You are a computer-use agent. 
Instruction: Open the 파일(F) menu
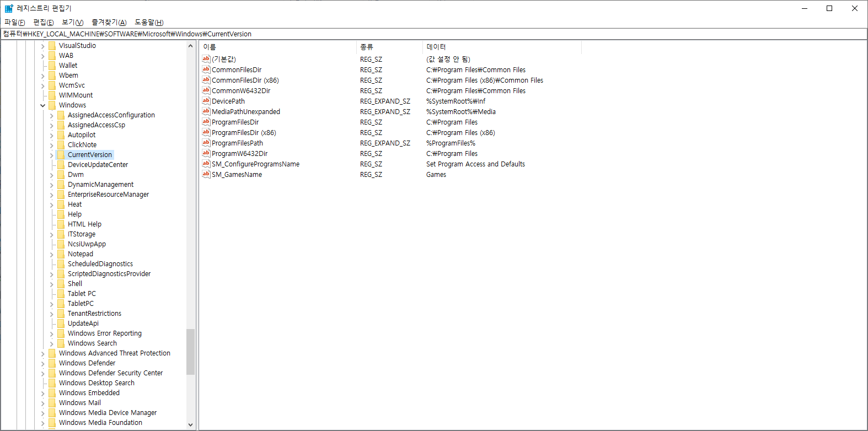(x=15, y=22)
